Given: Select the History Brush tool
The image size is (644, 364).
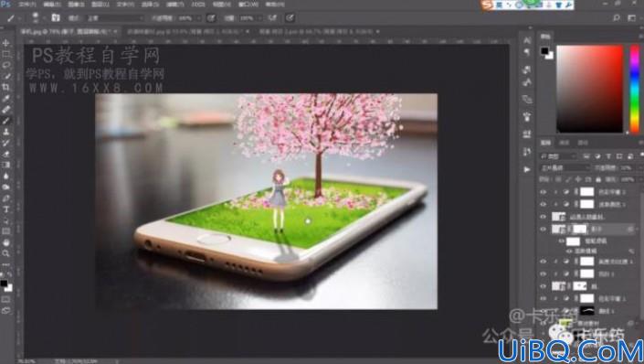Looking at the screenshot, I should pos(5,143).
